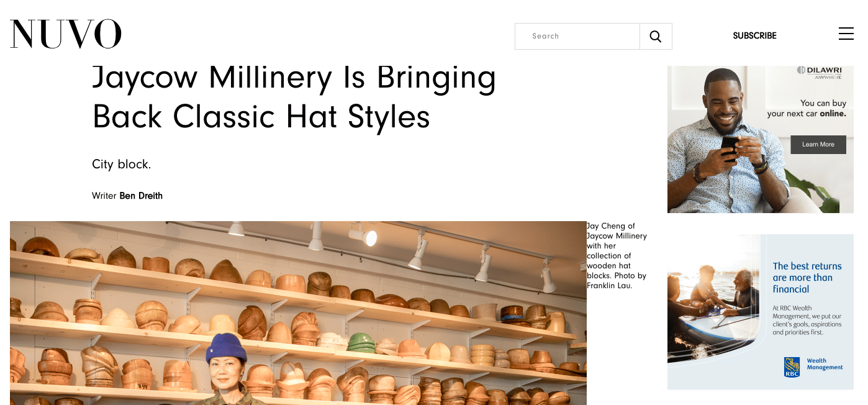Click writer name Ben Dreith
The height and width of the screenshot is (405, 868).
point(141,196)
